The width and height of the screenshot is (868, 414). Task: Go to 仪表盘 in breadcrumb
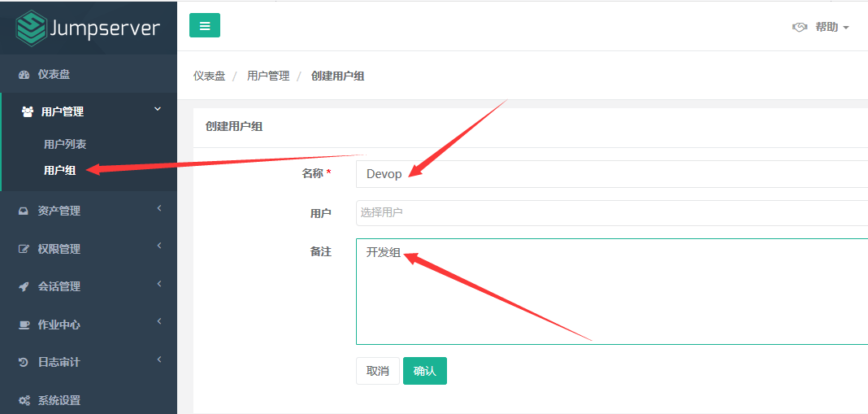[209, 76]
